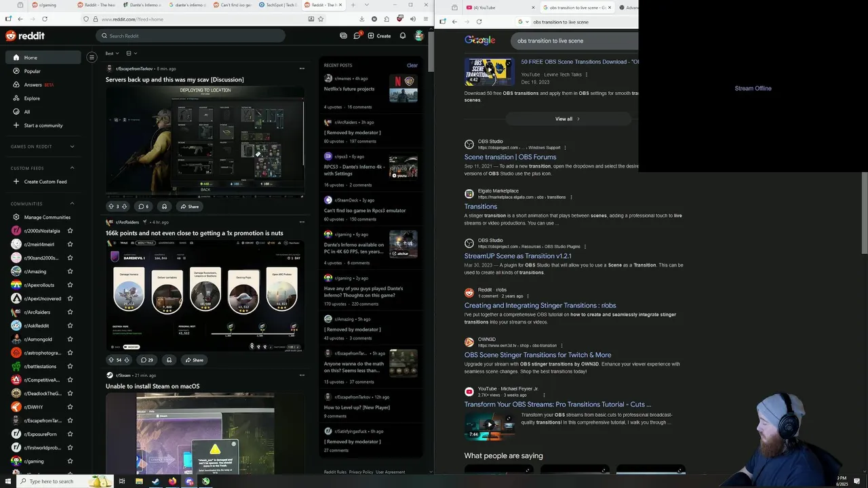
Task: Toggle favorite star for r/ArcRaiders
Action: point(70,312)
